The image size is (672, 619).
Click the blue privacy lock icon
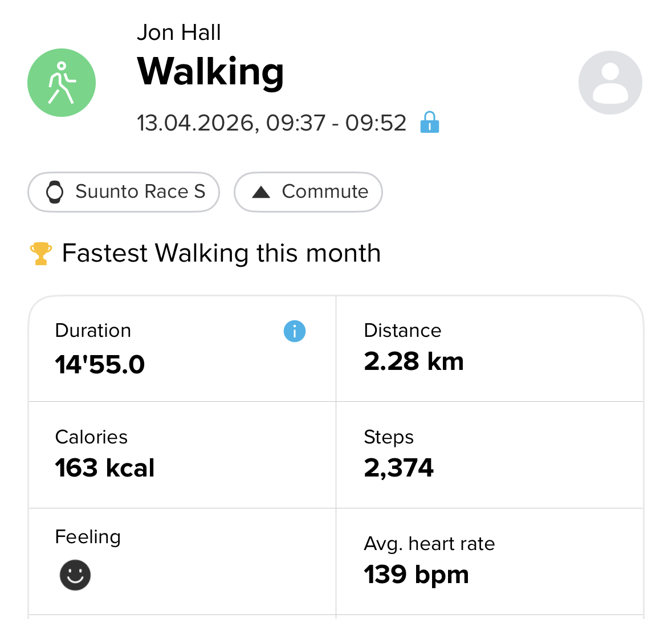(430, 123)
